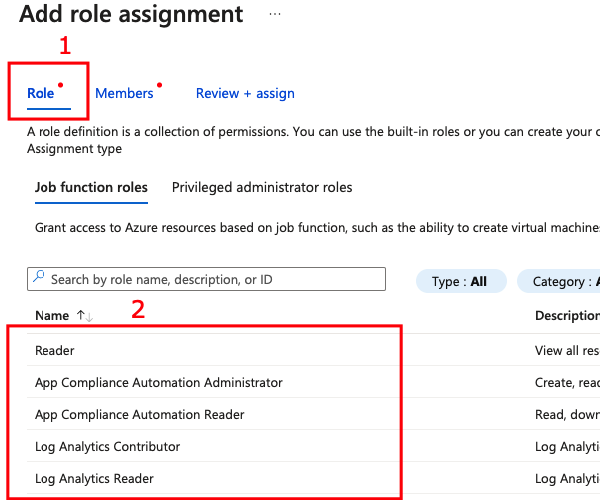
Task: Pick the Log Analytics Contributor role
Action: [108, 446]
